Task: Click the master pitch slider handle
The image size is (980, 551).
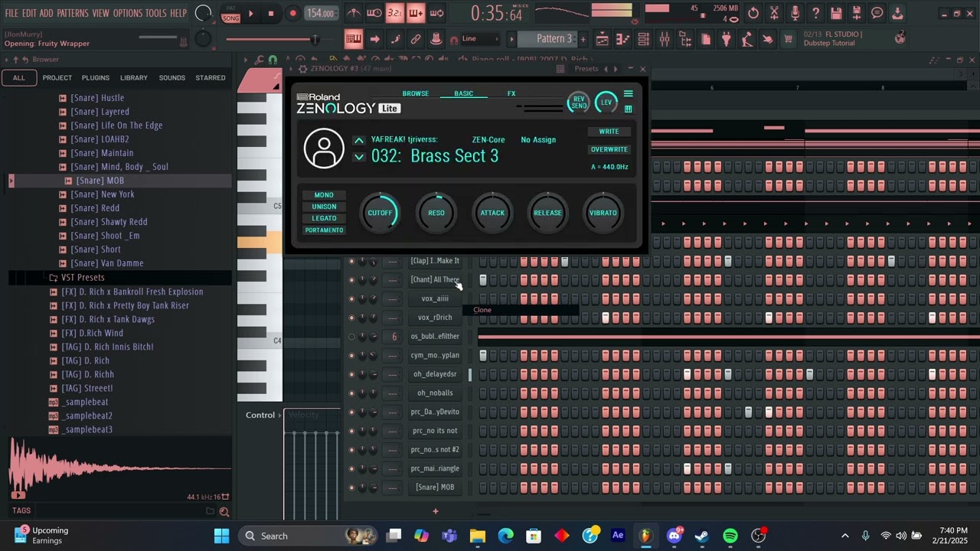Action: (x=313, y=39)
